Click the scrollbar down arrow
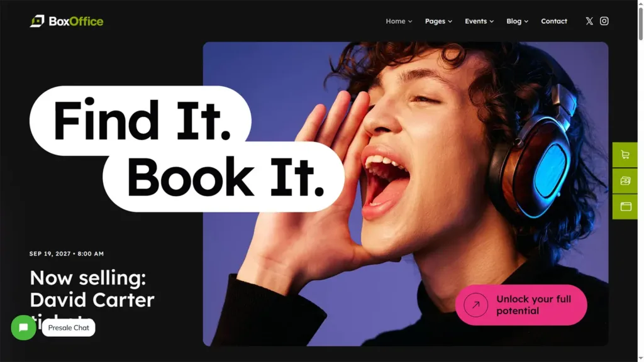 click(640, 359)
